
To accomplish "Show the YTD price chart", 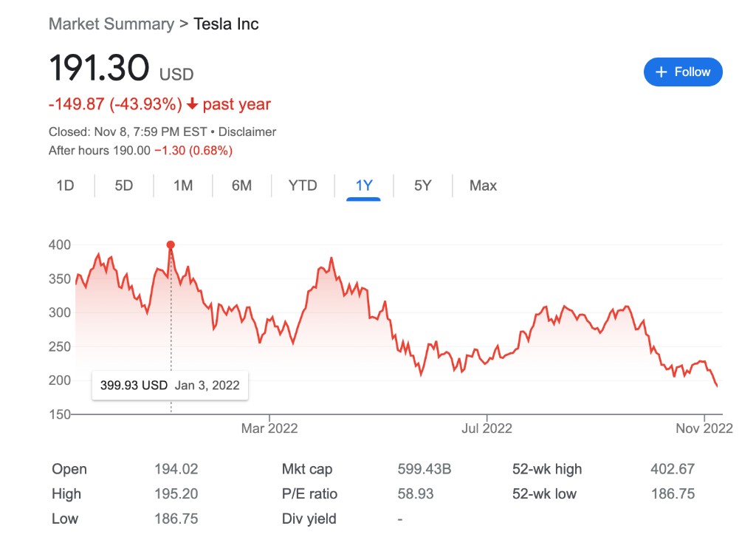I will tap(303, 185).
